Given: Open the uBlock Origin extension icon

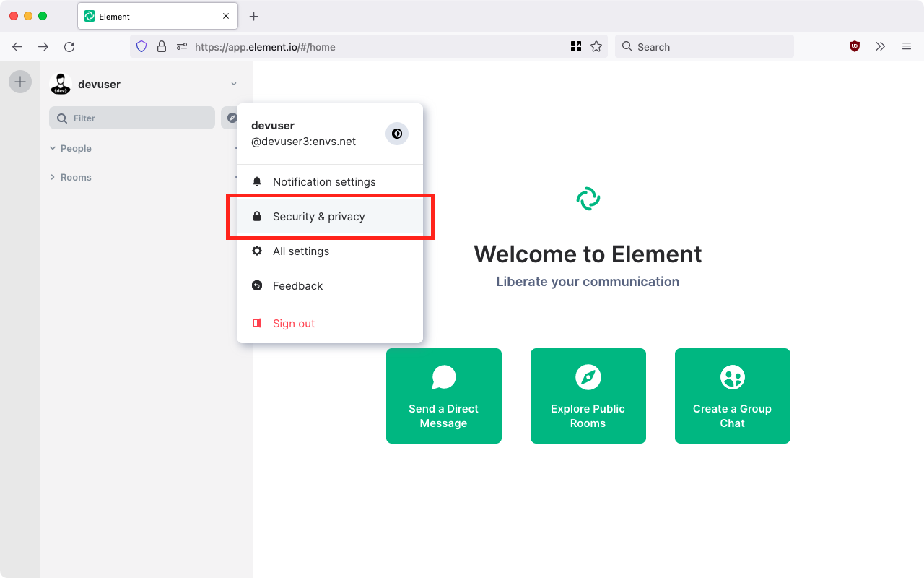Looking at the screenshot, I should (x=855, y=46).
